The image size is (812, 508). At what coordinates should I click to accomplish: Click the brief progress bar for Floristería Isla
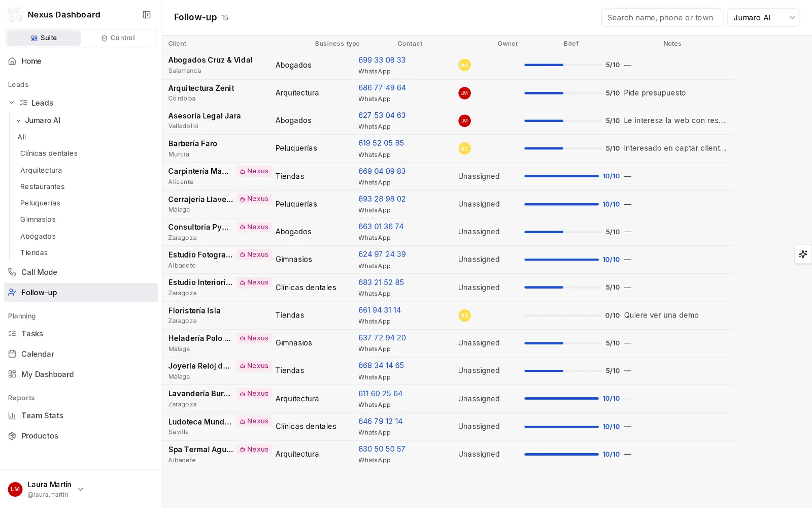pyautogui.click(x=562, y=315)
